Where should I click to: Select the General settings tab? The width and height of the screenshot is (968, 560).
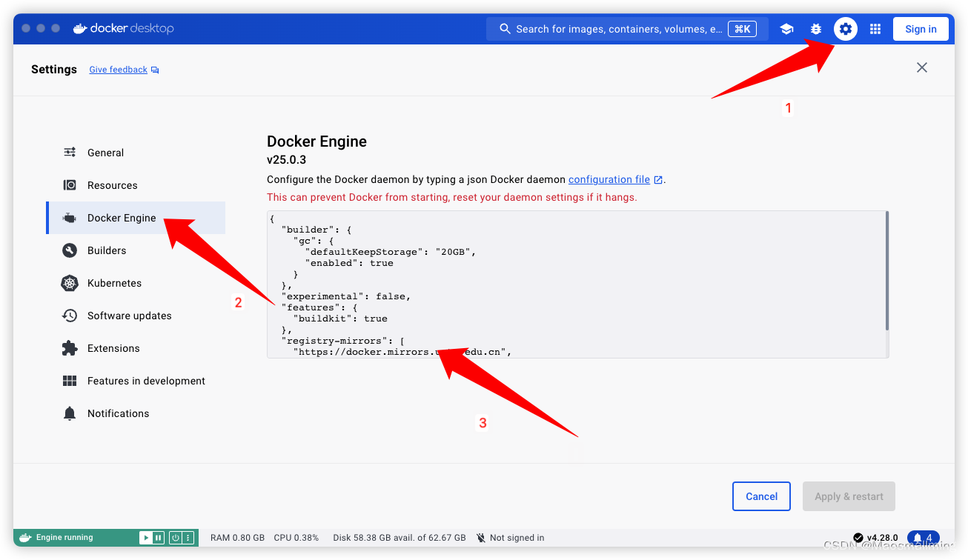tap(136, 153)
